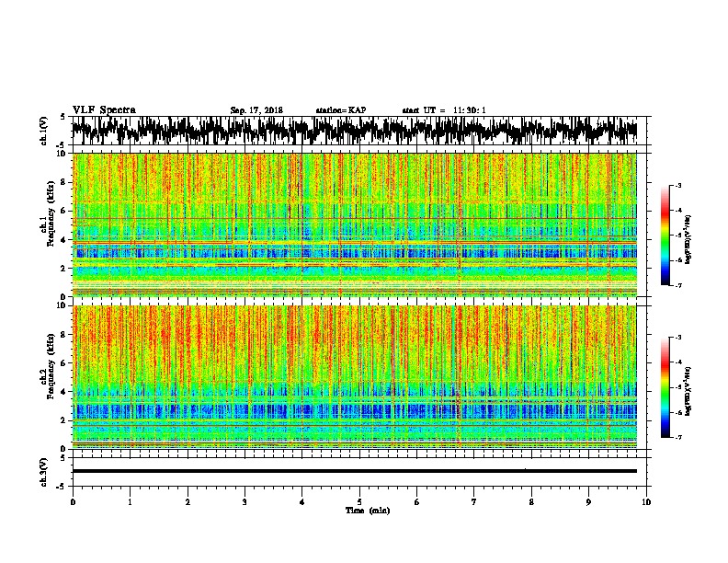
Task: Click the ch.1 "Frequency (kHz)" axis label
Action: pyautogui.click(x=51, y=213)
